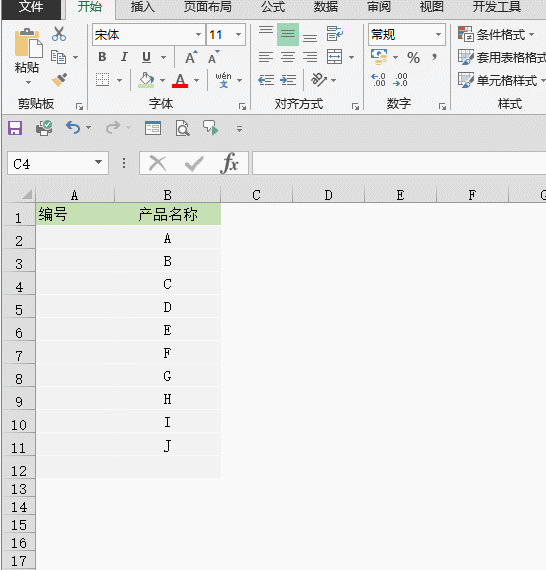546x570 pixels.
Task: Toggle Underline formatting
Action: point(146,57)
